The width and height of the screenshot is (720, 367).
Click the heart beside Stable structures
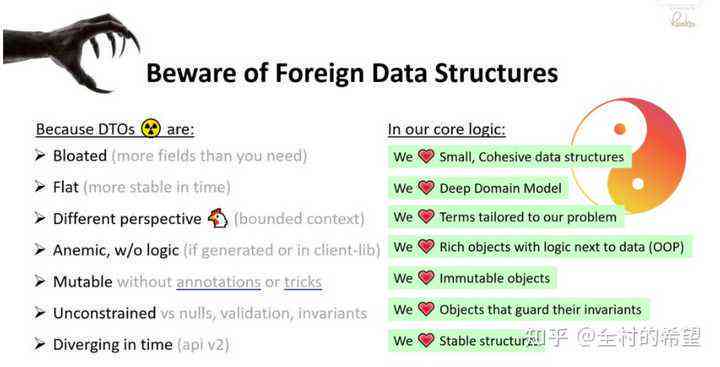[x=426, y=340]
